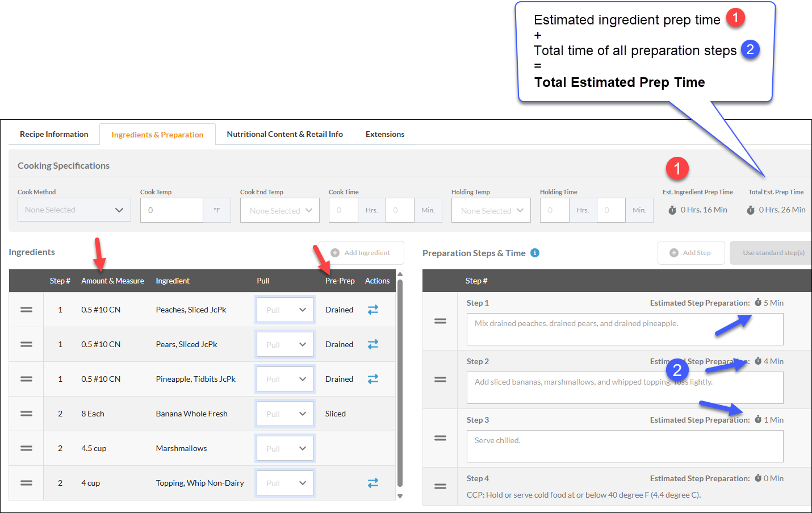Click swap action icon for Peaches row
812x513 pixels.
click(372, 310)
